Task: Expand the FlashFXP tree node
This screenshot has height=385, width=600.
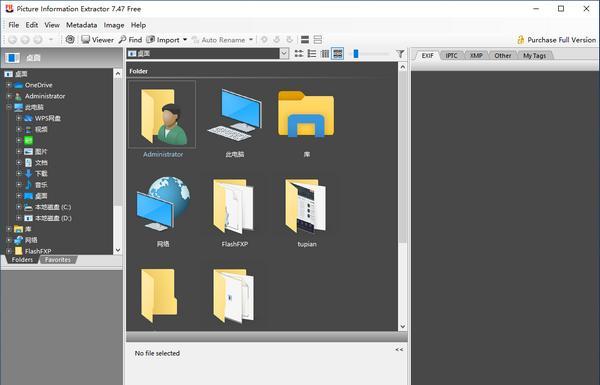Action: point(9,251)
